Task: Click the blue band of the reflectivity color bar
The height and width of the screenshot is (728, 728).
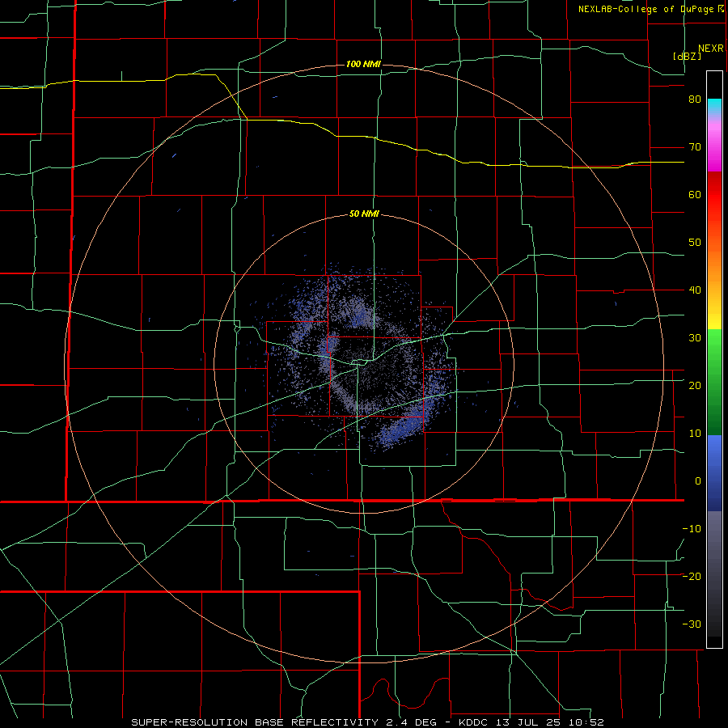Action: 714,473
